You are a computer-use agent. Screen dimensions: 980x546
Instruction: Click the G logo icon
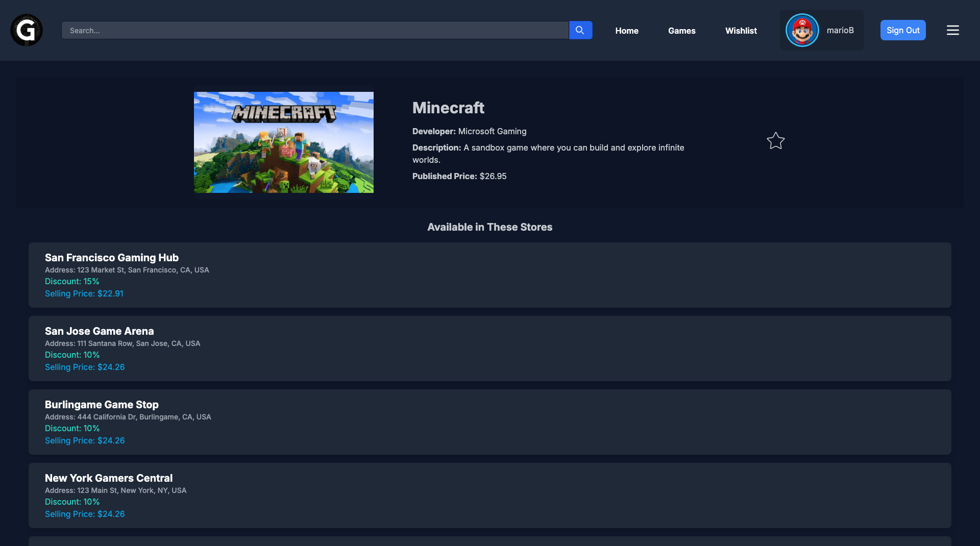click(x=26, y=30)
